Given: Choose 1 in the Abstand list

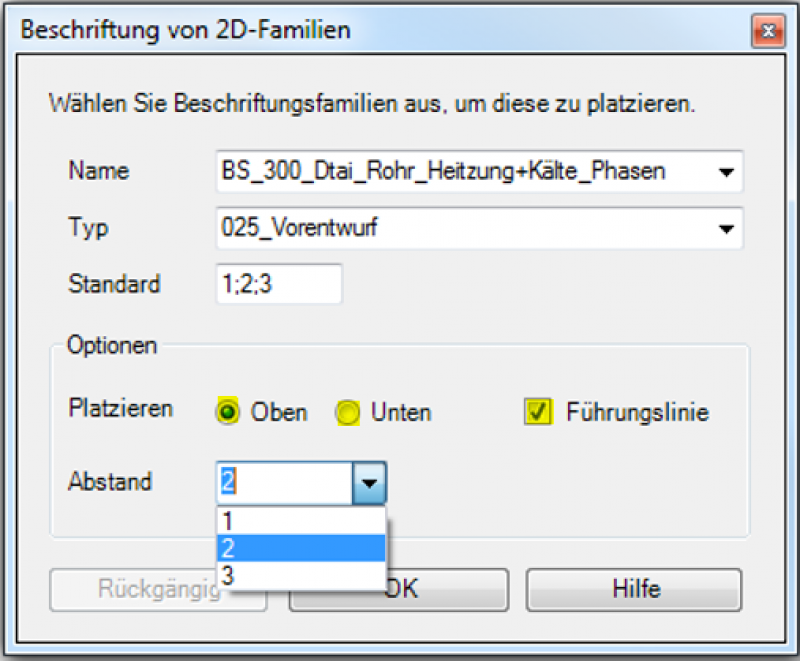Looking at the screenshot, I should tap(300, 521).
